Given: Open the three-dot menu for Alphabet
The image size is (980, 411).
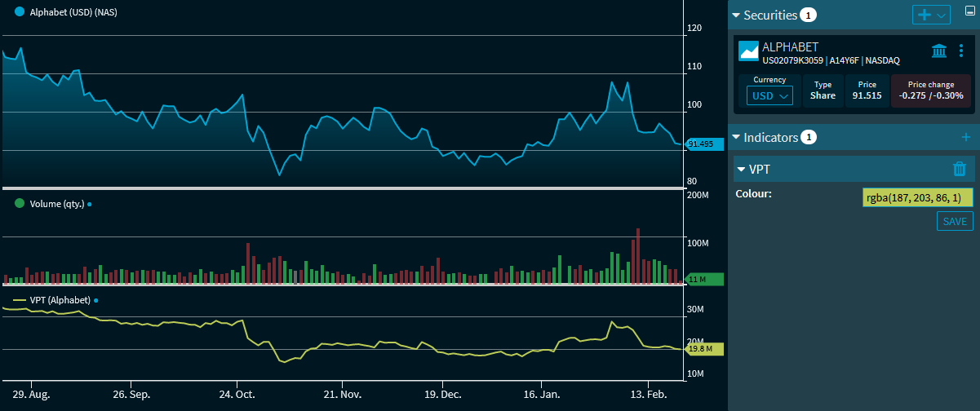Looking at the screenshot, I should point(960,51).
